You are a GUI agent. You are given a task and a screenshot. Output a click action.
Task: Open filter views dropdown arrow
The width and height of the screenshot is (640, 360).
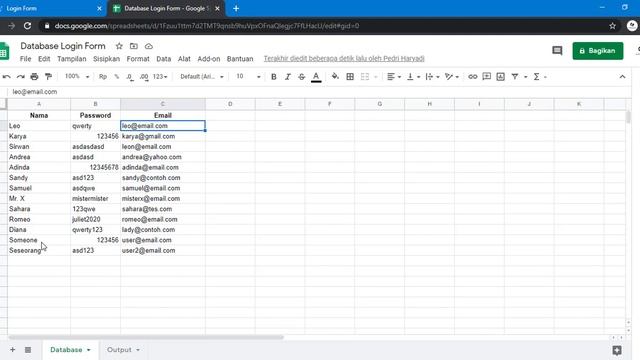coord(526,77)
